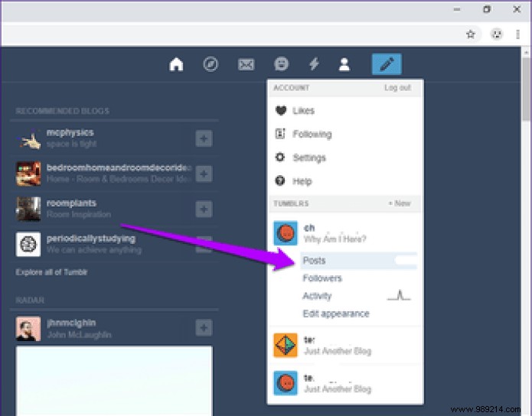Viewport: 532px width, 416px height.
Task: Restore down the browser window
Action: tap(487, 9)
